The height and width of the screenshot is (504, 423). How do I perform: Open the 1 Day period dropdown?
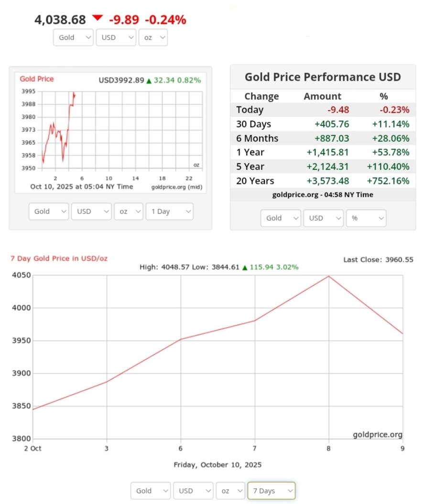pos(170,212)
